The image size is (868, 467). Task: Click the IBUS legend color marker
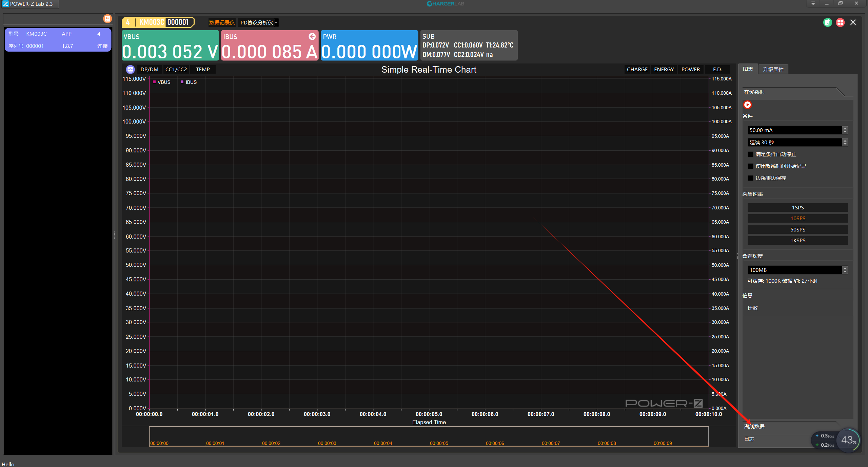click(x=182, y=82)
